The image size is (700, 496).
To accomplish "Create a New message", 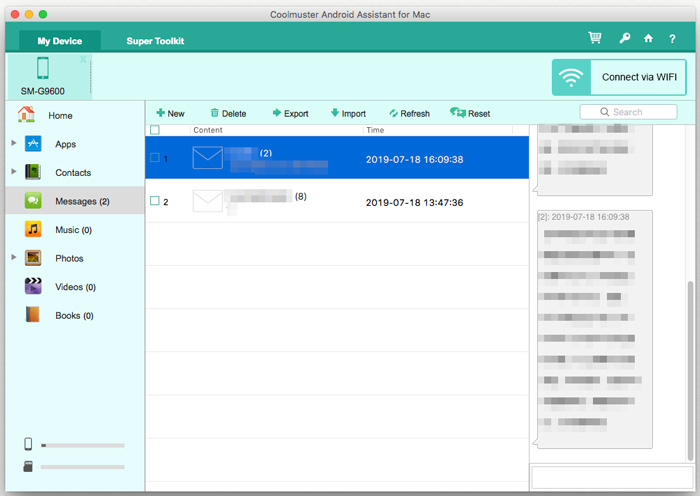I will click(x=170, y=113).
